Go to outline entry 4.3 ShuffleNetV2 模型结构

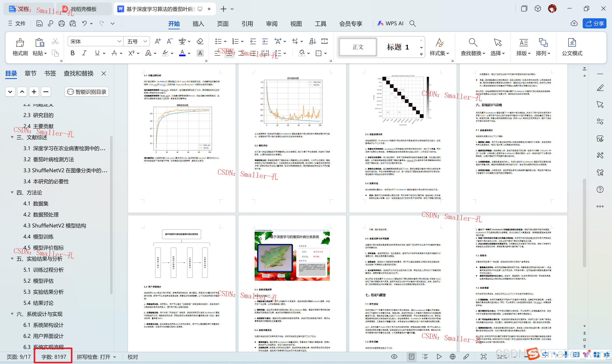coord(54,226)
